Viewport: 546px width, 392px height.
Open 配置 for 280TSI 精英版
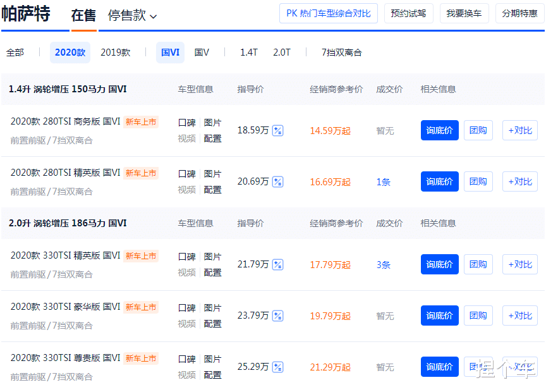click(212, 190)
